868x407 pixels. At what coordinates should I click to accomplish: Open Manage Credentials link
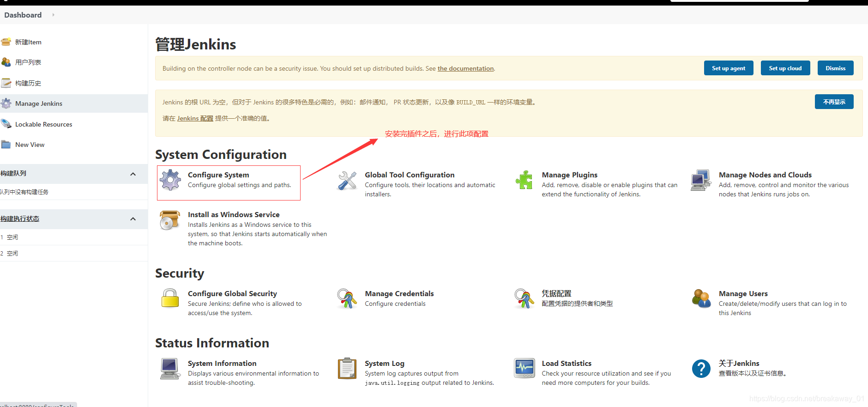[x=399, y=293]
